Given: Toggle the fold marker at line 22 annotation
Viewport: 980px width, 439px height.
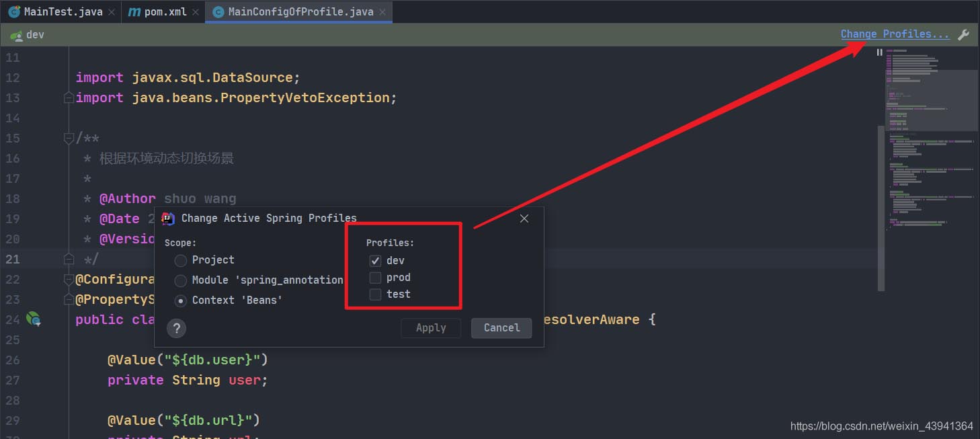Looking at the screenshot, I should [68, 280].
